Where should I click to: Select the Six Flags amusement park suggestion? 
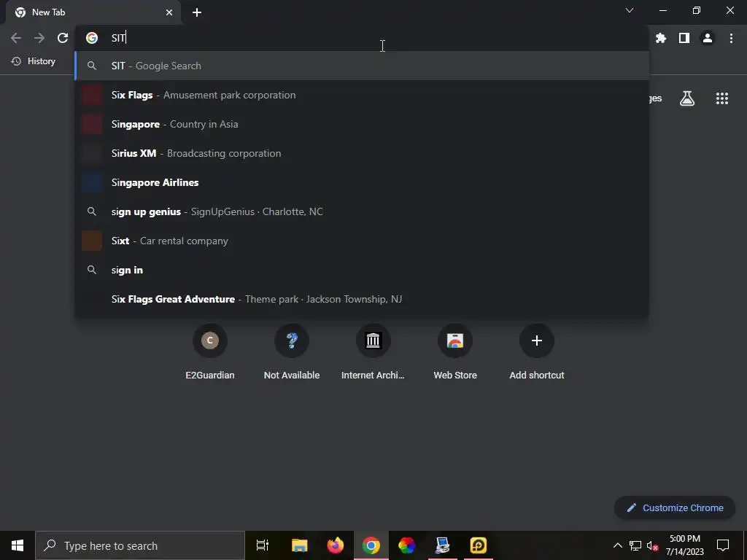tap(362, 95)
